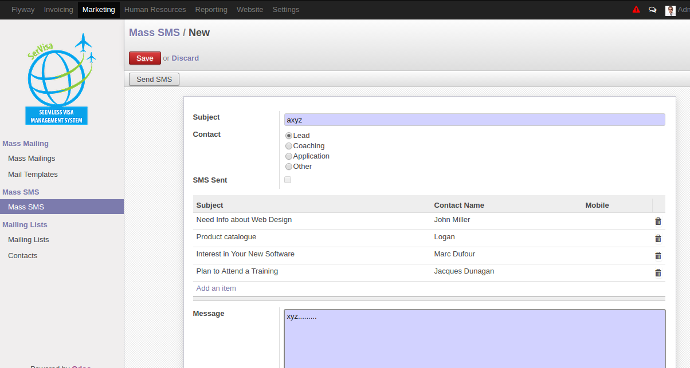The width and height of the screenshot is (690, 368).
Task: Open the chat conversations icon in the top bar
Action: (x=652, y=9)
